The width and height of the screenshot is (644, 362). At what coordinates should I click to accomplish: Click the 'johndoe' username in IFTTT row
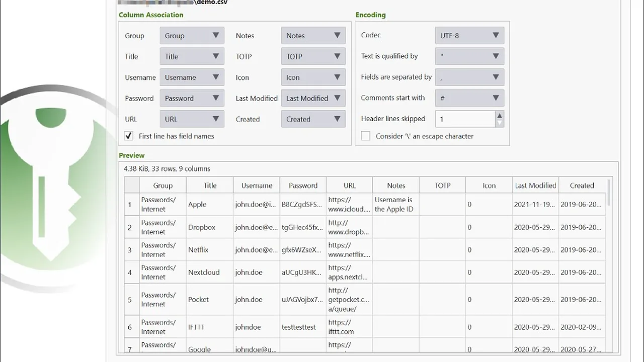pyautogui.click(x=257, y=327)
